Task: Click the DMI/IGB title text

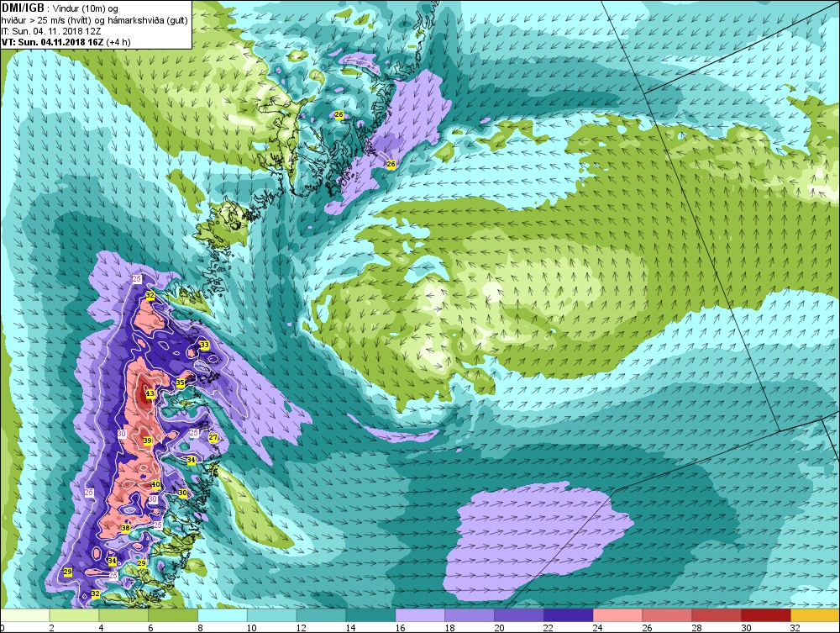Action: pos(23,8)
